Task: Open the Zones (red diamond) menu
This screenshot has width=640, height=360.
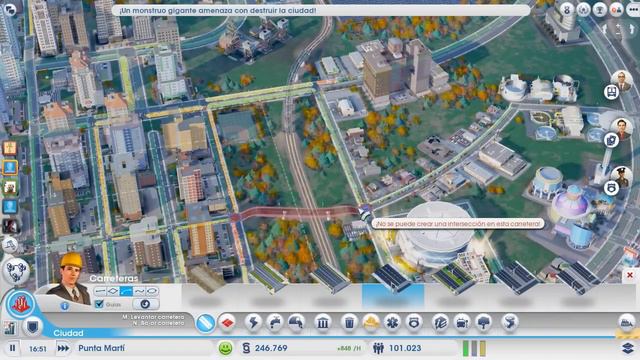Action: point(227,322)
